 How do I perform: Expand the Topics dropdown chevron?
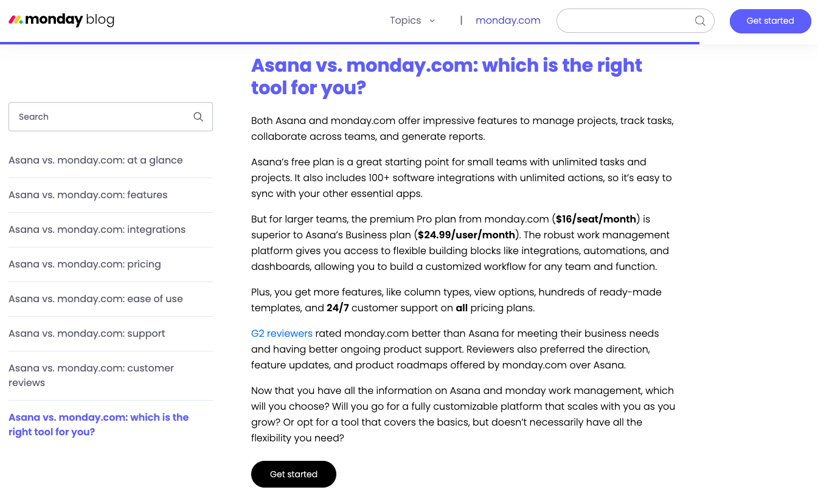pos(432,21)
